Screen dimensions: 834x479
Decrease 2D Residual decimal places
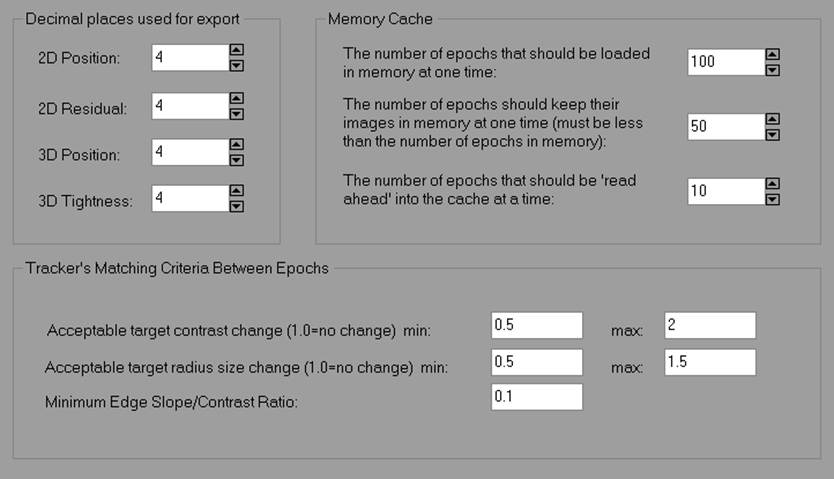[x=236, y=113]
